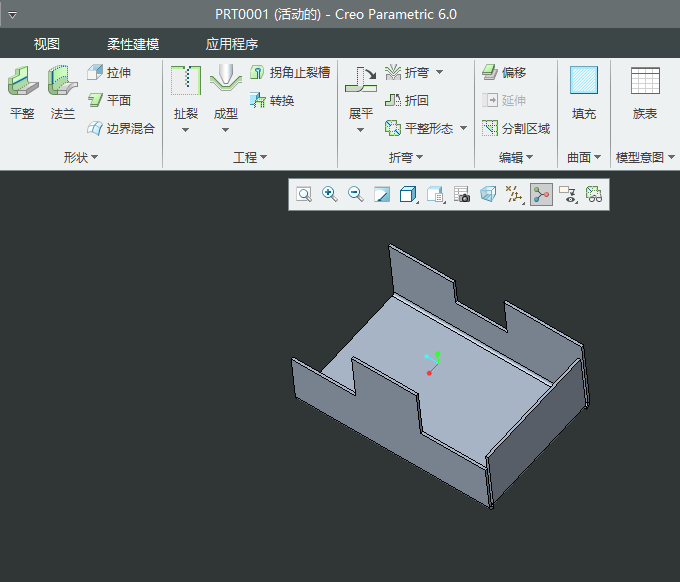Click the Zoom Out magnifier icon
The image size is (680, 582).
pos(355,195)
